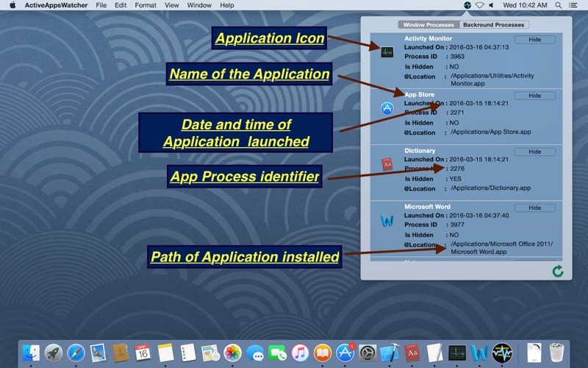588x368 pixels.
Task: Open the Help menu
Action: coord(227,5)
